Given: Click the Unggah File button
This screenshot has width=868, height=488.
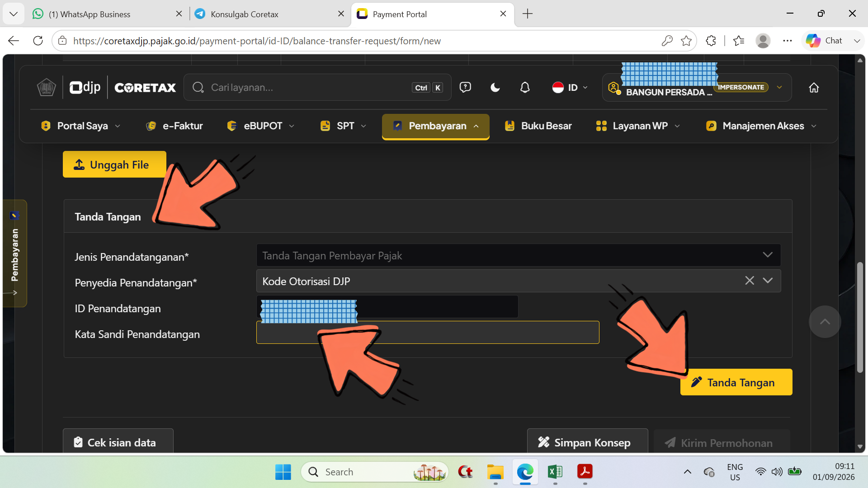Looking at the screenshot, I should coord(114,164).
